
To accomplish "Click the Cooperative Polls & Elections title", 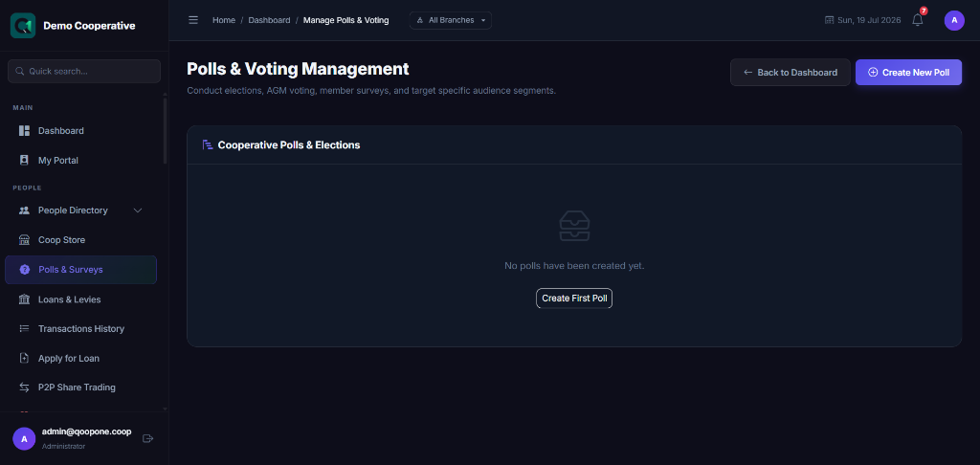I will (x=289, y=145).
